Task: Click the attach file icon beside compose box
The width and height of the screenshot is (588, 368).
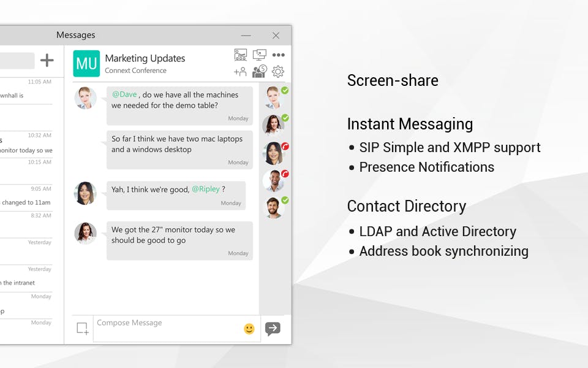Action: point(83,329)
